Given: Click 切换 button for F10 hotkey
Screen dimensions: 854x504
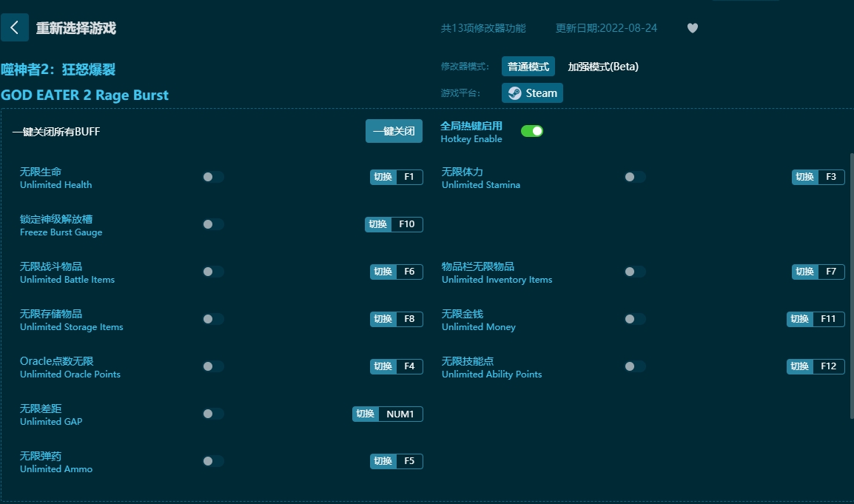Looking at the screenshot, I should point(378,224).
